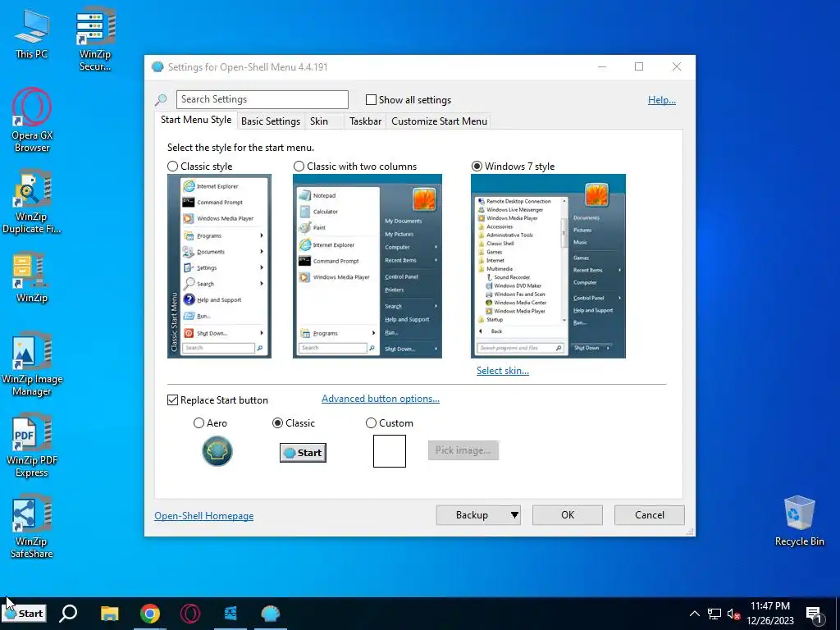Click the Classic Start button preview image
Viewport: 840px width, 630px height.
[303, 453]
